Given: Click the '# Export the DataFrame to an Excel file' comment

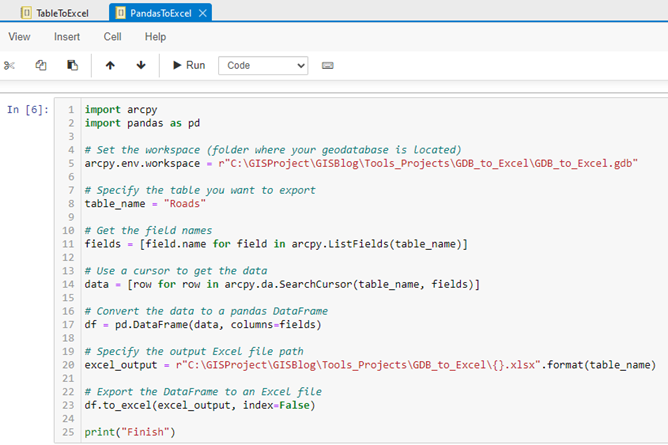Looking at the screenshot, I should click(203, 392).
